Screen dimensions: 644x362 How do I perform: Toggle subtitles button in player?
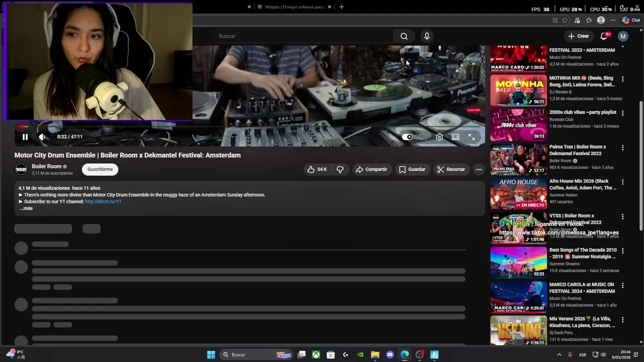[x=423, y=137]
